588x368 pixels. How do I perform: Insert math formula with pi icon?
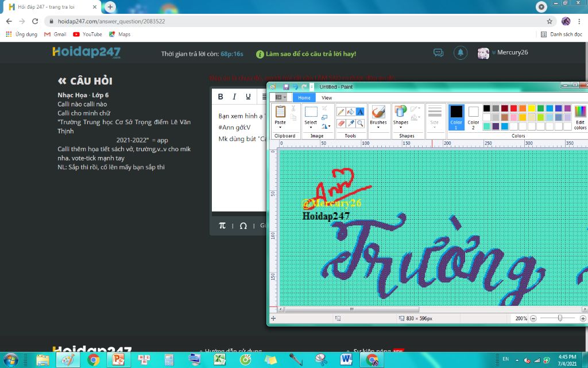(x=222, y=225)
